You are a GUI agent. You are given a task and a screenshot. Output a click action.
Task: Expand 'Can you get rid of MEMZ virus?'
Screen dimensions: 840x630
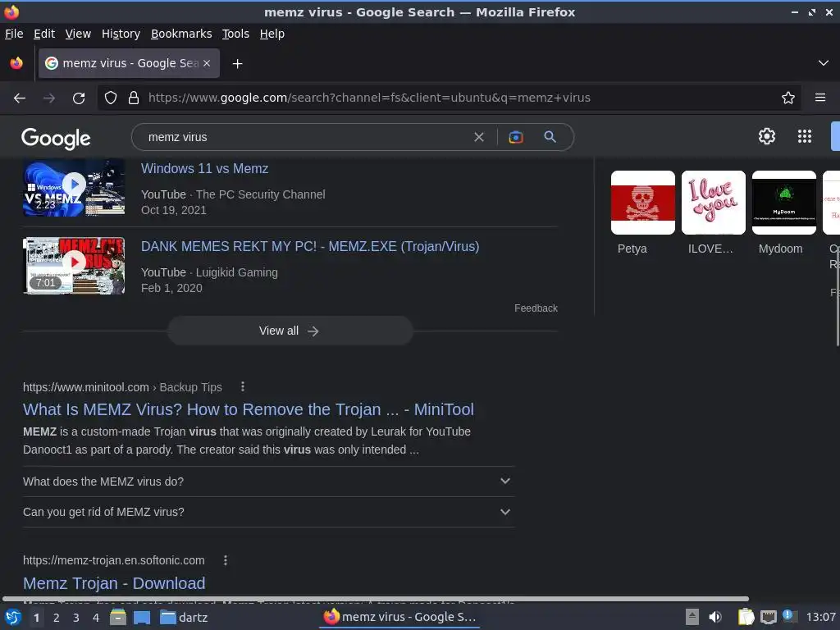pos(268,512)
